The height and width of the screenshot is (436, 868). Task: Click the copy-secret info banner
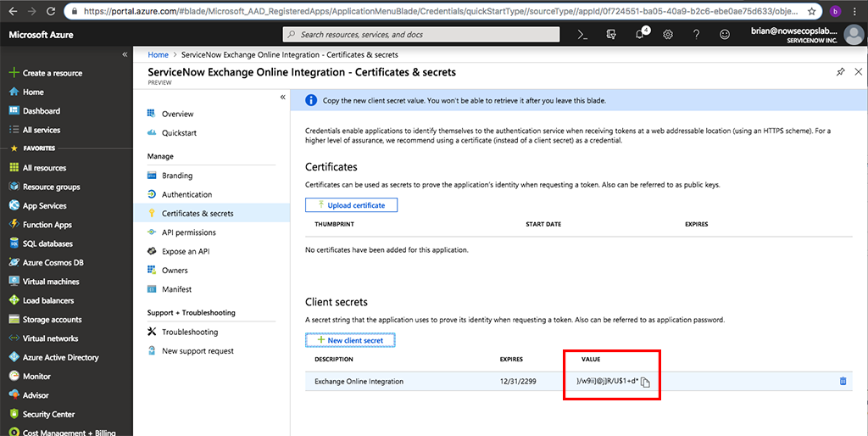(x=578, y=101)
